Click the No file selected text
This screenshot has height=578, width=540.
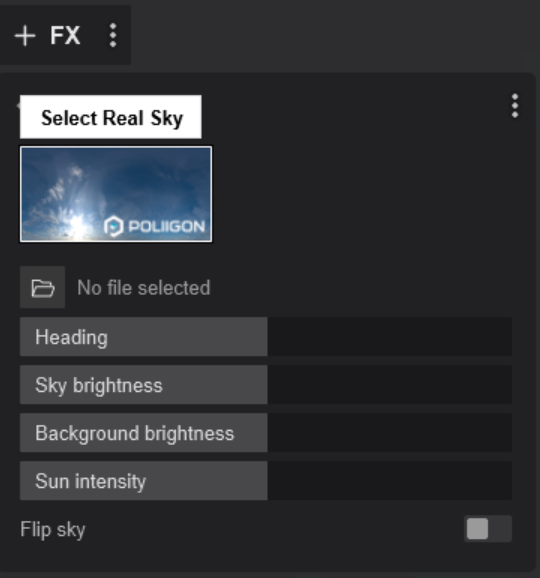click(144, 288)
